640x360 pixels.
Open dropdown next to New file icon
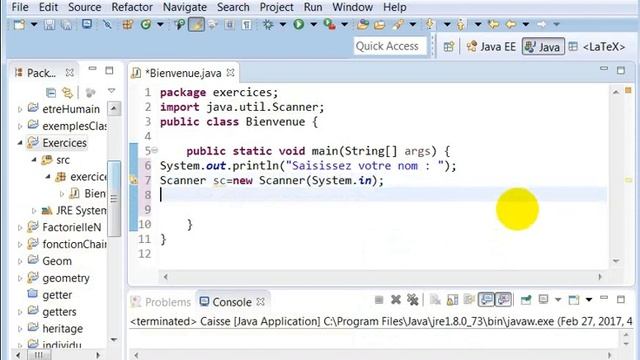point(34,25)
